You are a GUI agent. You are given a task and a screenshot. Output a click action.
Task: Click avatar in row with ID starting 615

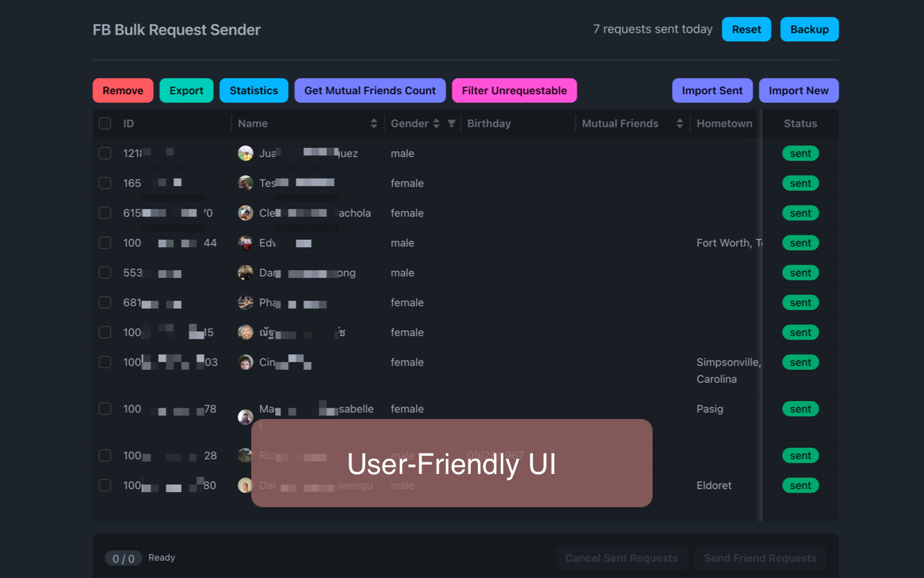tap(245, 213)
